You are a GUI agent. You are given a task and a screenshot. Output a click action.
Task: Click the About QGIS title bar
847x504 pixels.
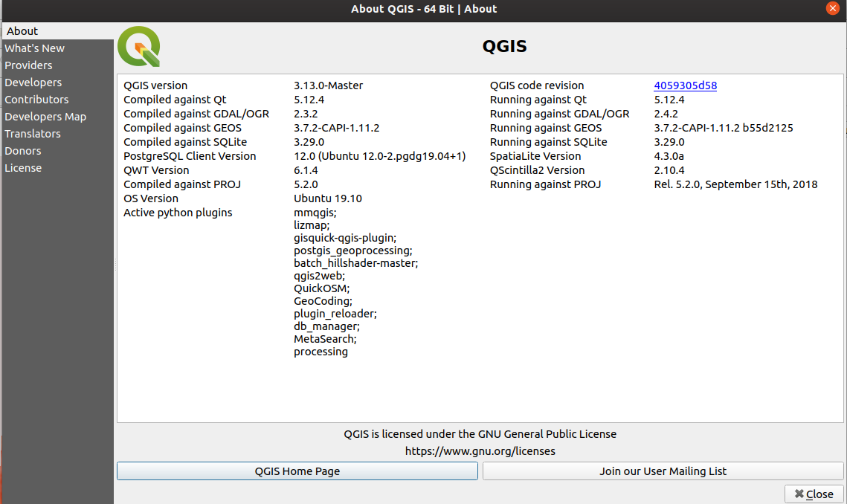(423, 8)
